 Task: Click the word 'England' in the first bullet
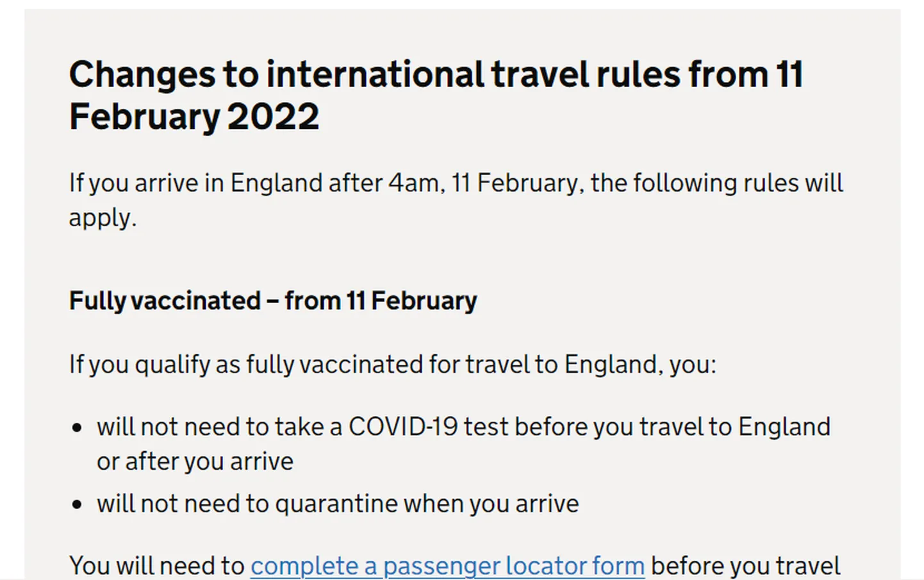pyautogui.click(x=784, y=427)
